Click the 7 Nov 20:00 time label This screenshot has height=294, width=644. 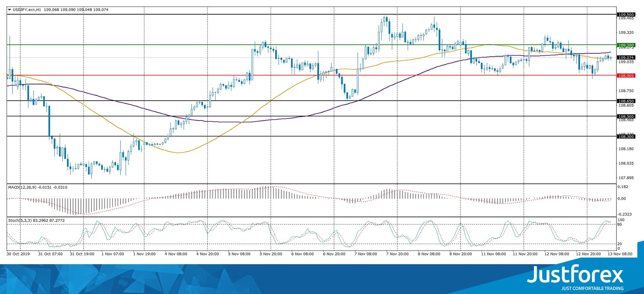pyautogui.click(x=397, y=254)
